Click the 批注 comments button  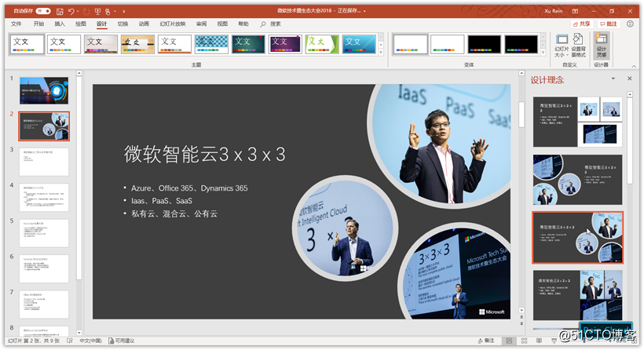(x=609, y=24)
